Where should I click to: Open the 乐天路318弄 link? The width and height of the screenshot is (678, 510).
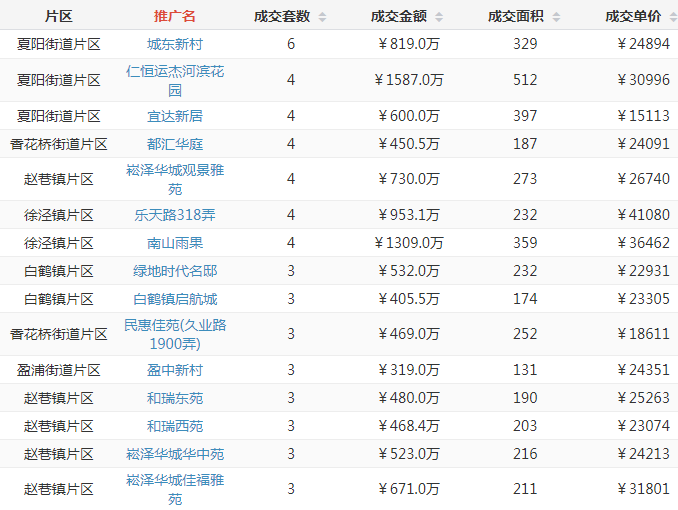tap(175, 215)
